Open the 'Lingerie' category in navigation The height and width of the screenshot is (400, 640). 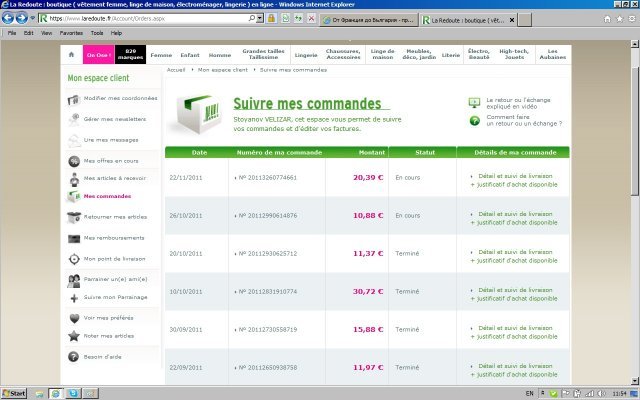point(306,54)
